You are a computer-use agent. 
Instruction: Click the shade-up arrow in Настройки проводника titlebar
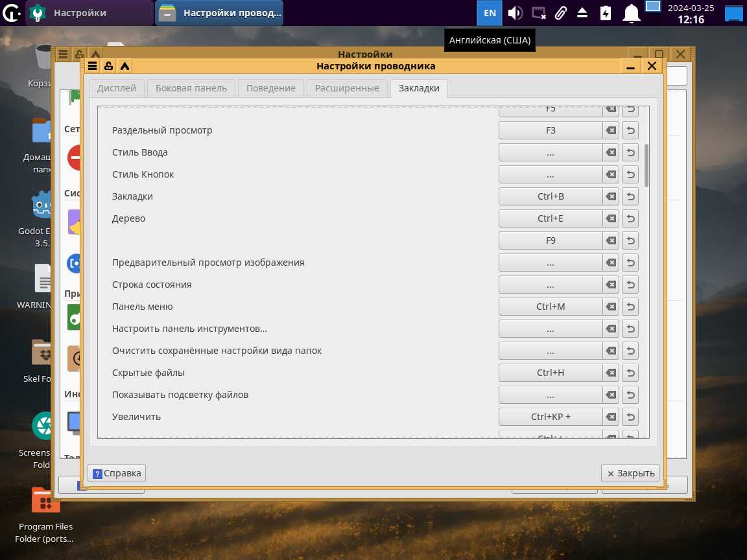(124, 66)
